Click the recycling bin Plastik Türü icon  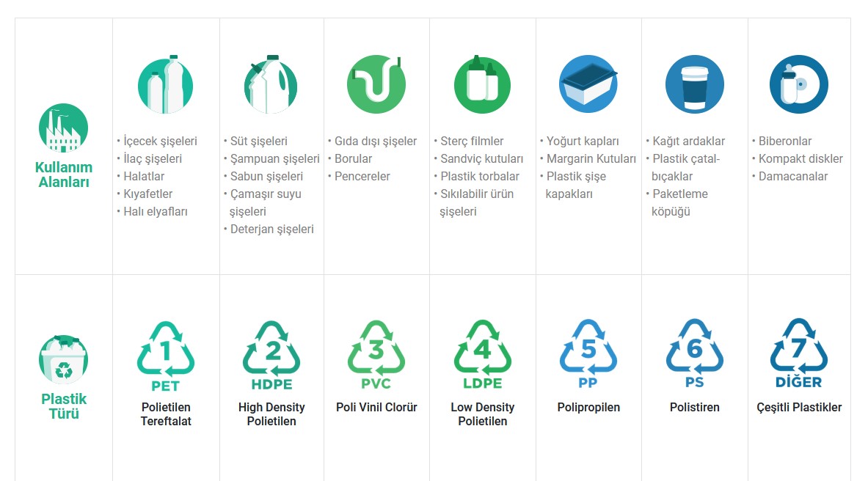(64, 359)
